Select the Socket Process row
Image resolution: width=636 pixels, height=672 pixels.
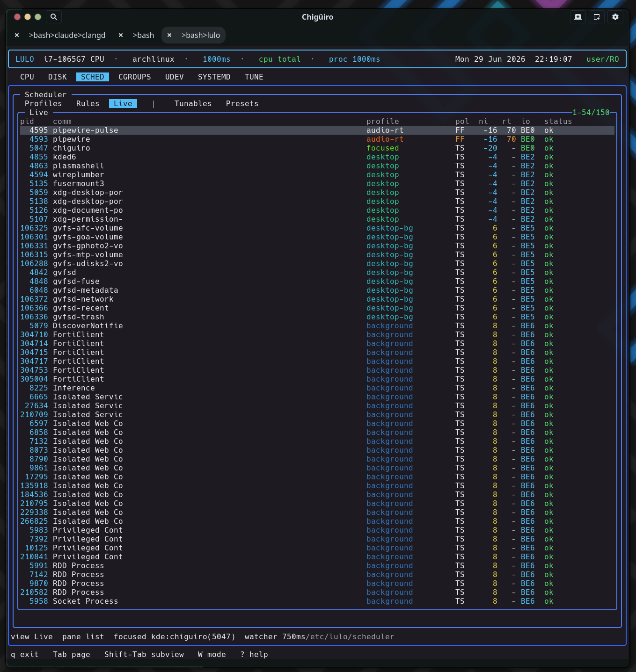click(317, 601)
